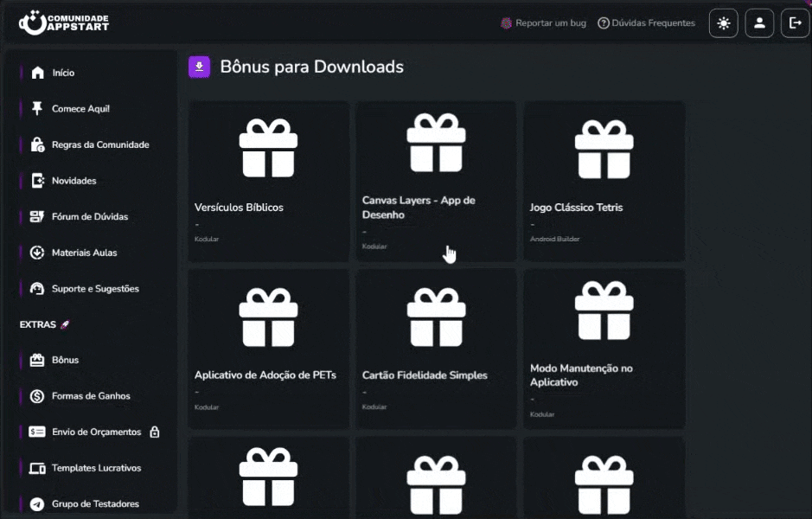Click the logout icon button

tap(795, 23)
